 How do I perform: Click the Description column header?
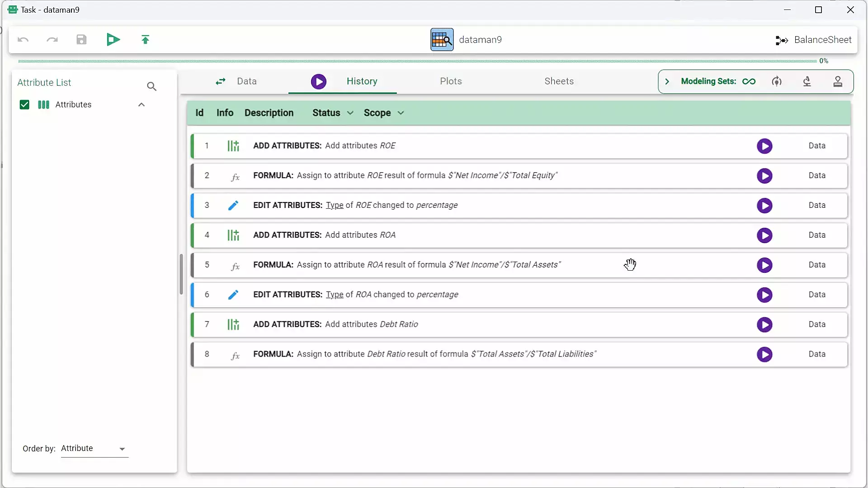point(269,113)
